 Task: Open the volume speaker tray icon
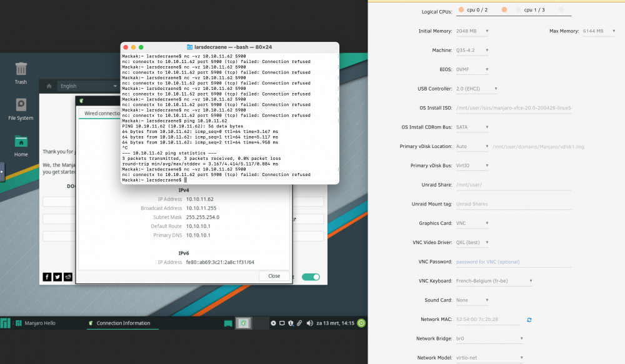coord(310,323)
